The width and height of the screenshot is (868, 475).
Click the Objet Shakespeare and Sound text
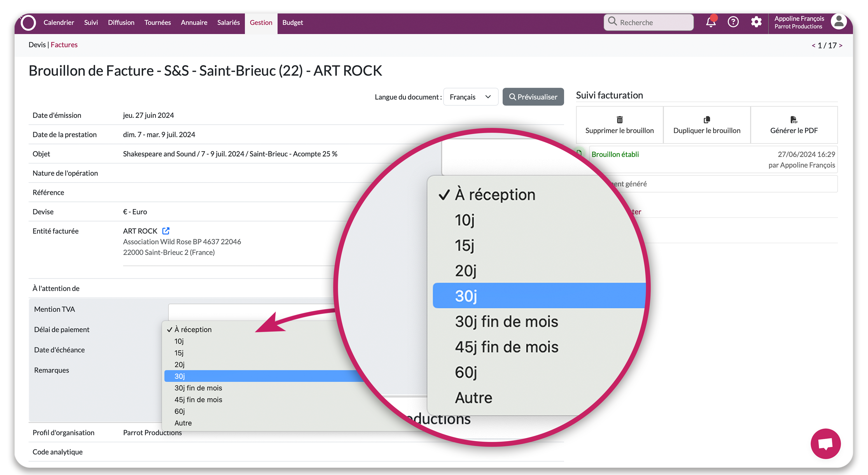point(230,154)
